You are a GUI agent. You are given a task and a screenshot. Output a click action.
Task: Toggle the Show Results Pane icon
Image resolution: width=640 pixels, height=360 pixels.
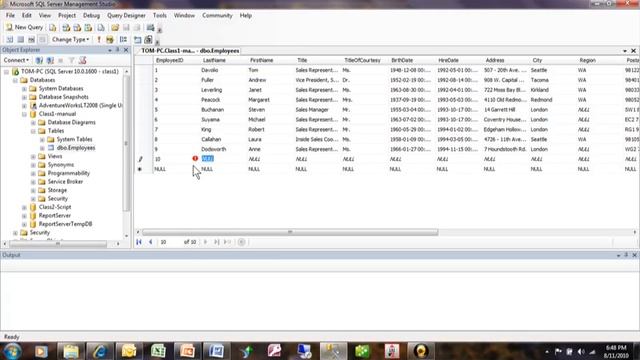pyautogui.click(x=42, y=40)
